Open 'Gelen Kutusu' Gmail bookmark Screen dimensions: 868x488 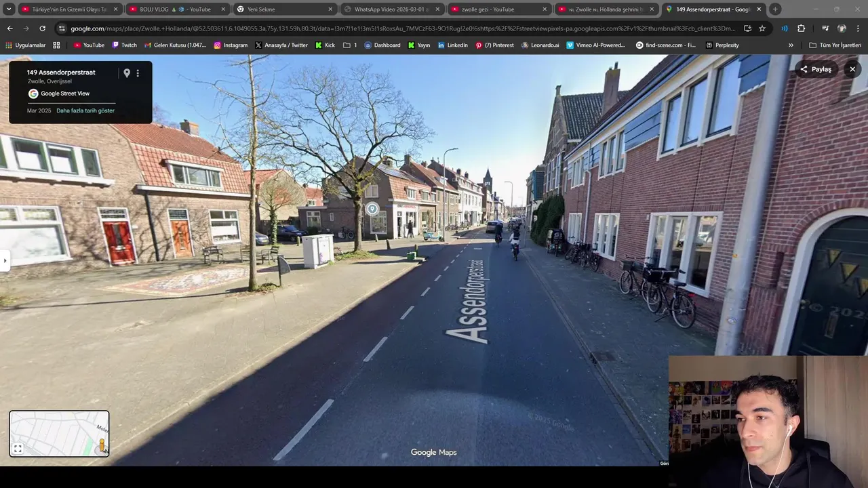coord(175,45)
